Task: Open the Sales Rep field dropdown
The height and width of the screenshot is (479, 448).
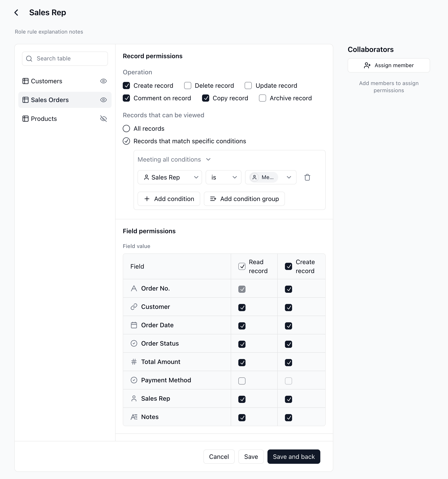Action: coord(170,177)
